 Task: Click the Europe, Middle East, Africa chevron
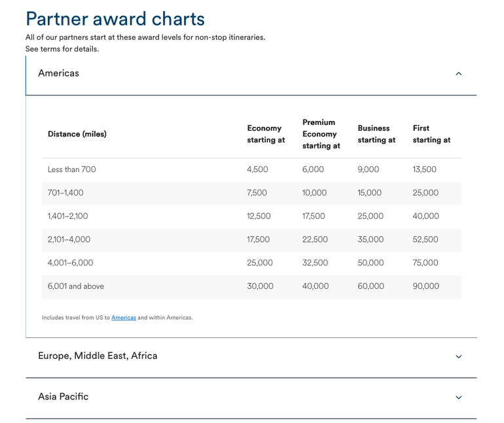458,356
